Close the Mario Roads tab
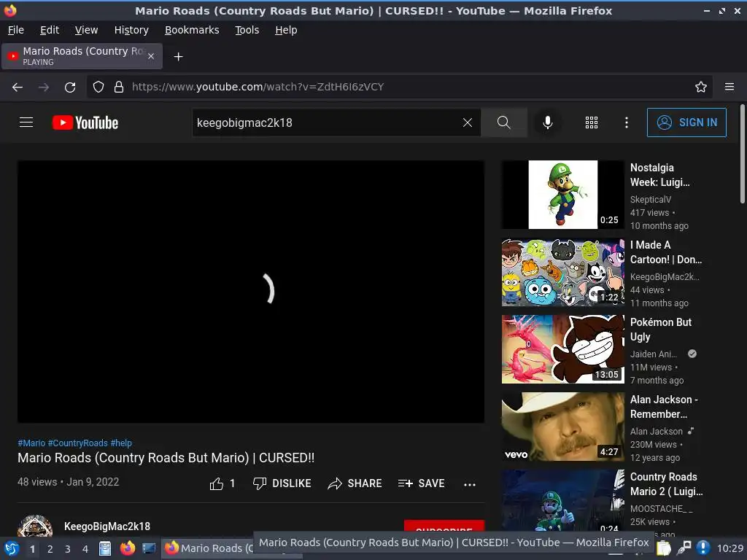This screenshot has width=747, height=560. coord(151,56)
